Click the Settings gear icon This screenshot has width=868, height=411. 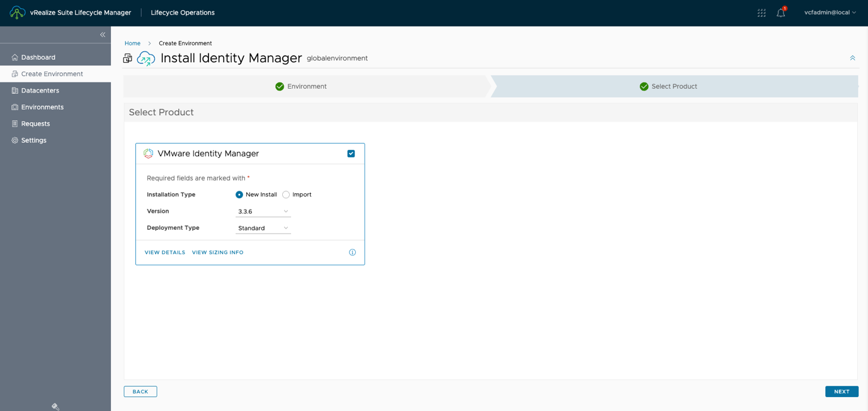[14, 140]
